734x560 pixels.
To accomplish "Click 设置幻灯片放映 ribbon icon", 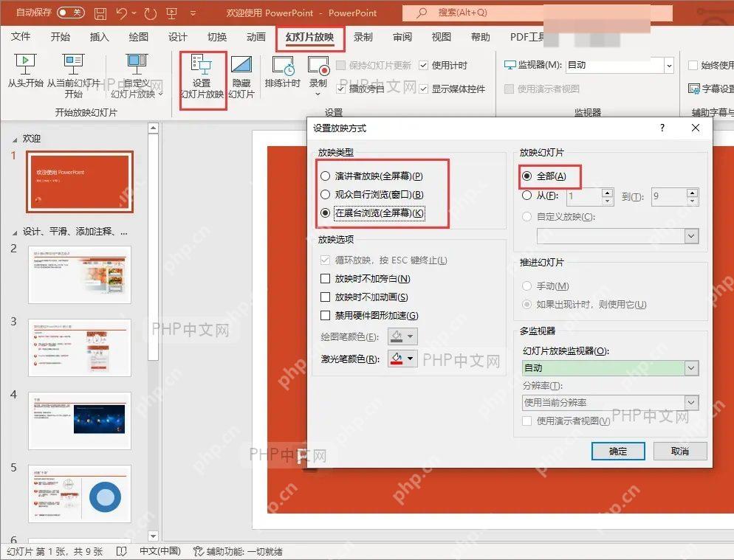I will pos(202,65).
